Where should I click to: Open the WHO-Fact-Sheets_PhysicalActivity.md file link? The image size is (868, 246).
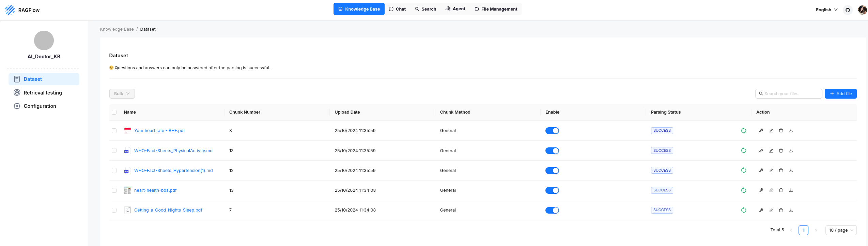pyautogui.click(x=173, y=151)
